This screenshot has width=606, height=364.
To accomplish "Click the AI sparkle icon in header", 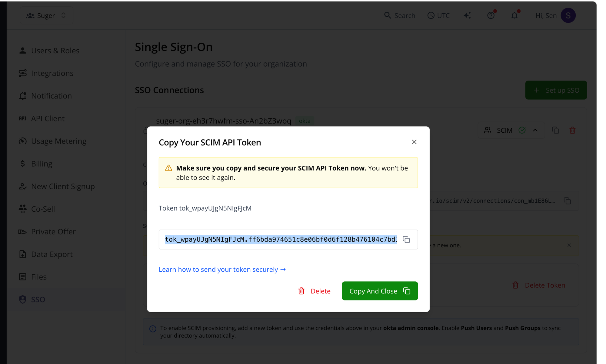I will pyautogui.click(x=468, y=15).
